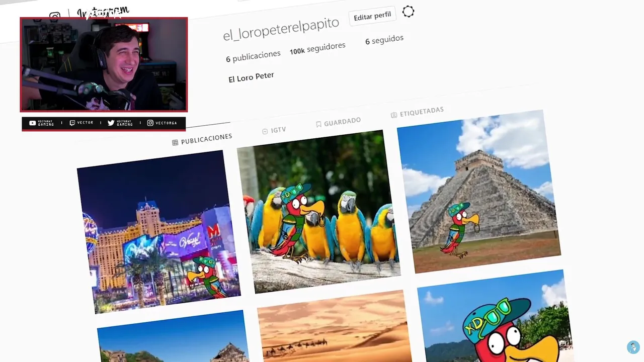Click the bookmark icon beside GUARDADO
This screenshot has width=644, height=362.
click(318, 124)
